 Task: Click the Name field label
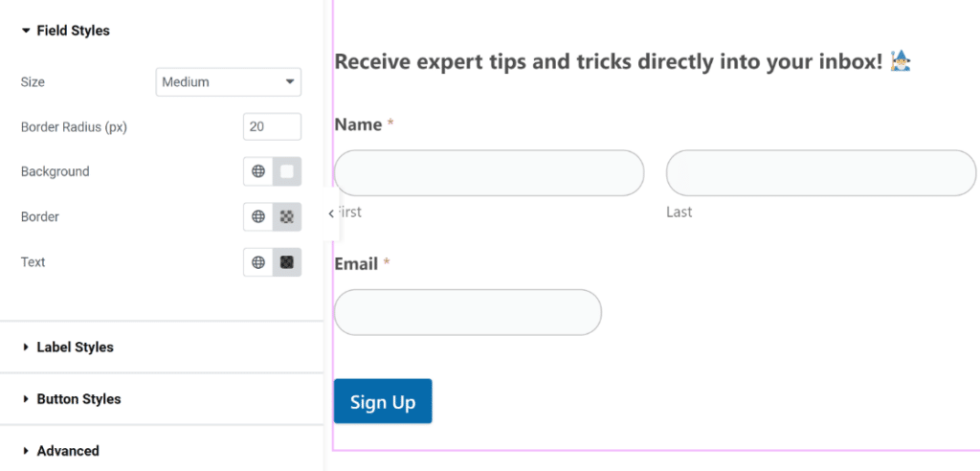(358, 124)
